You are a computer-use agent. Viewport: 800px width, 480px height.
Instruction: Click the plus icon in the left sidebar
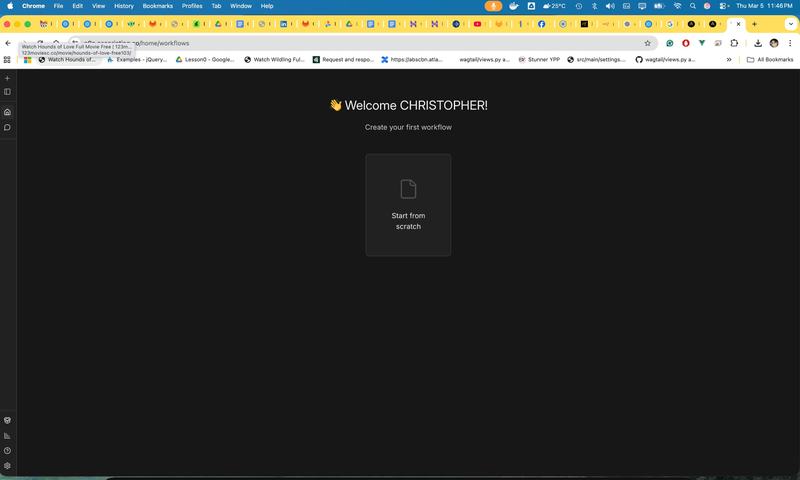tap(7, 78)
